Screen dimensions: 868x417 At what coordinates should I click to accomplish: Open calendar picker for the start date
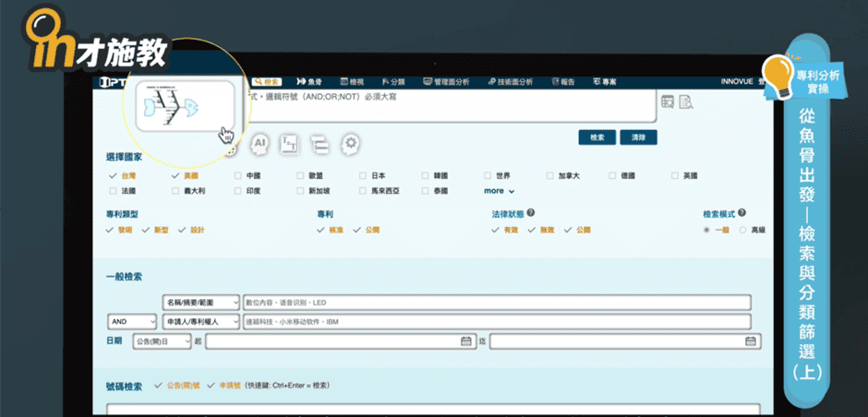tap(466, 341)
